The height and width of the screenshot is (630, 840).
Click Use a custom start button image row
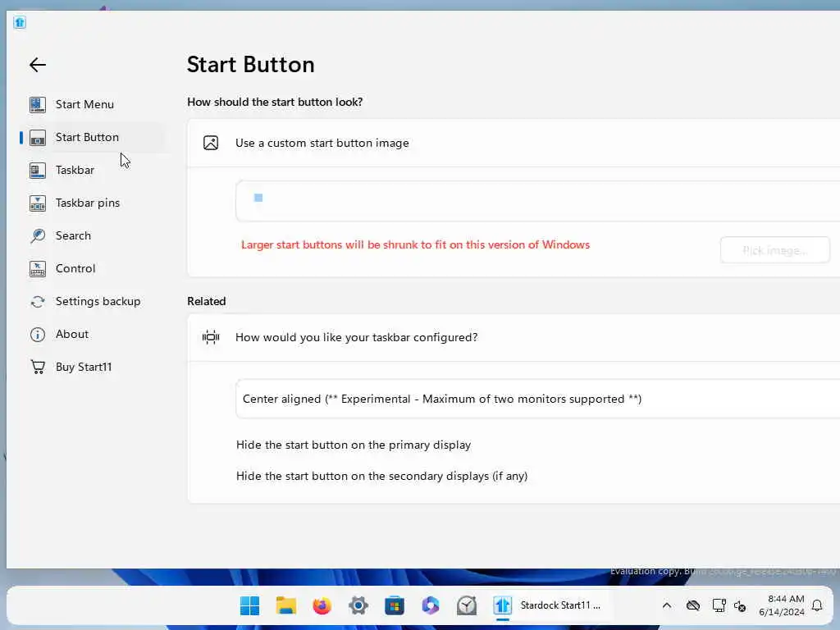514,143
